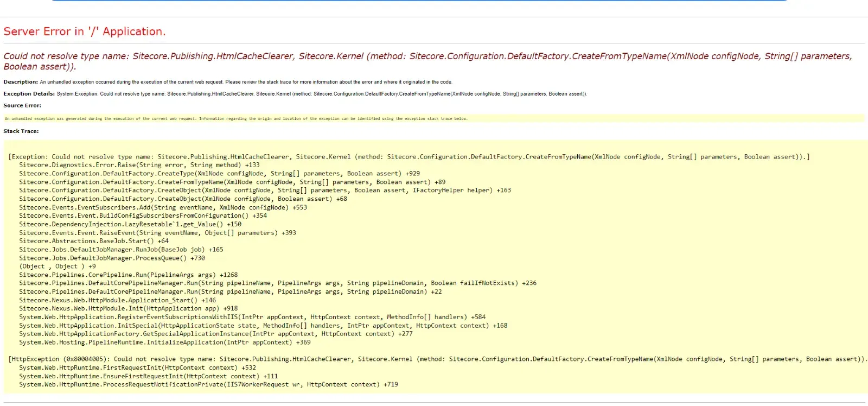This screenshot has width=868, height=406.
Task: Click the line "HttpRuntime.EnsureFirstRequestInit" +111
Action: [x=148, y=376]
